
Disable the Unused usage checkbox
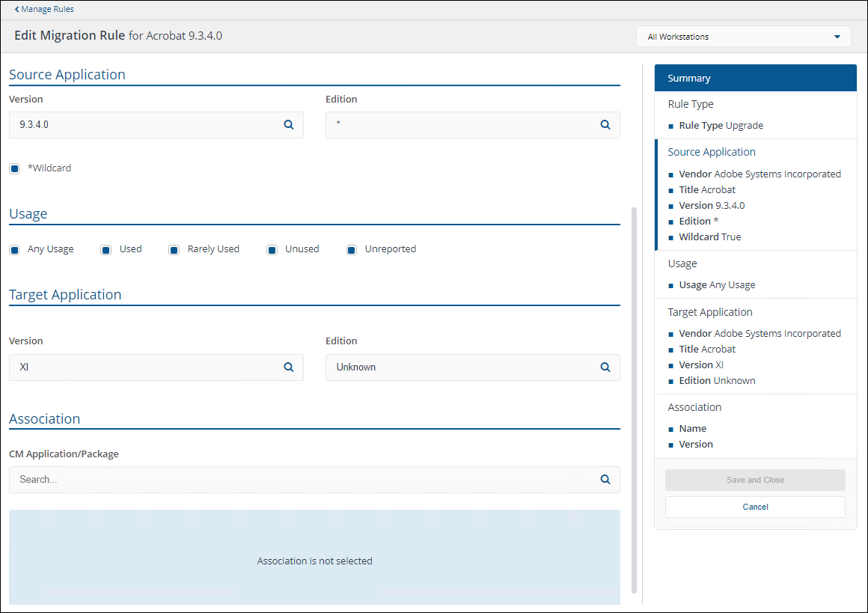coord(272,249)
